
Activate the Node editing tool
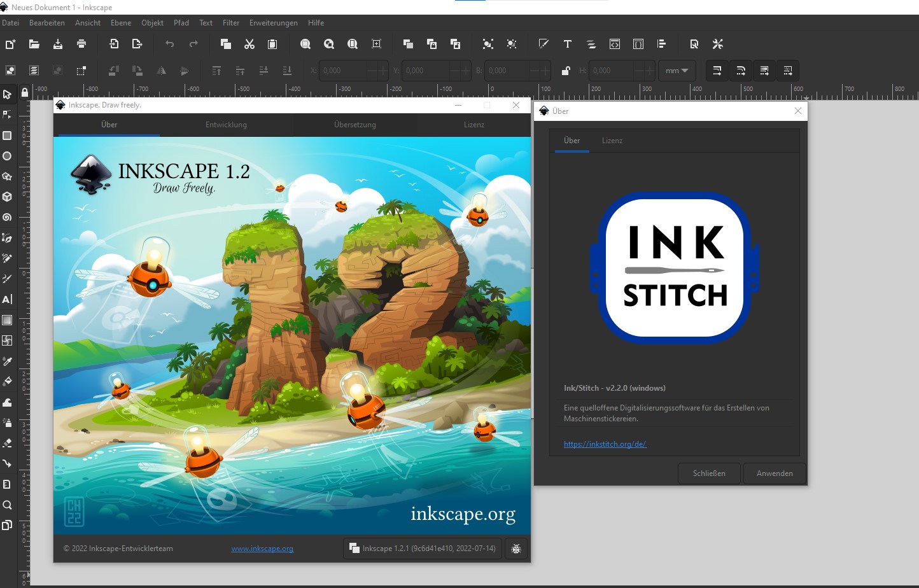(x=8, y=115)
